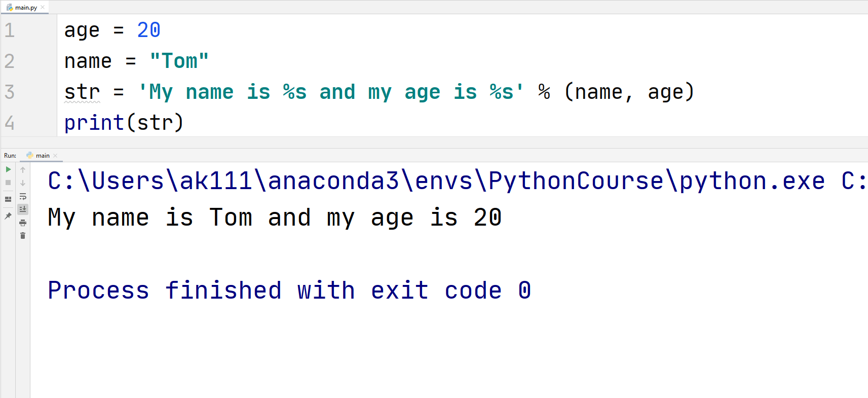
Task: Click the Run: panel label
Action: (x=10, y=156)
